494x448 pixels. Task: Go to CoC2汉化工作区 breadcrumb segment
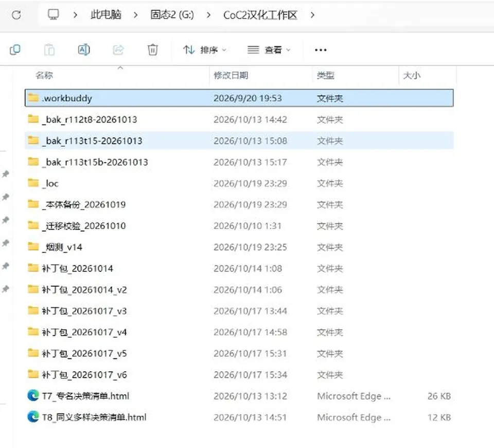(x=260, y=15)
